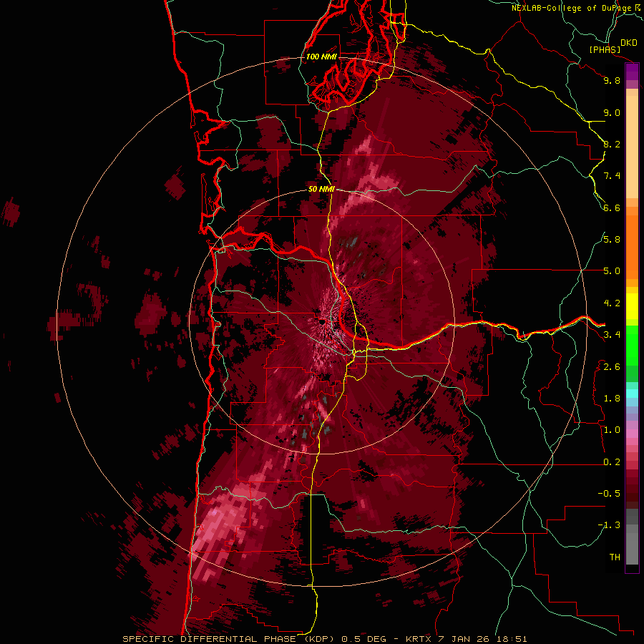Click the purple segment at the top of the color bar

[632, 72]
